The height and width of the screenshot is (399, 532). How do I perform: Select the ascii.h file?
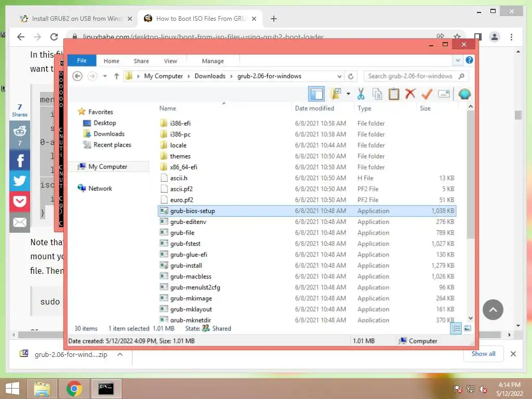coord(179,178)
